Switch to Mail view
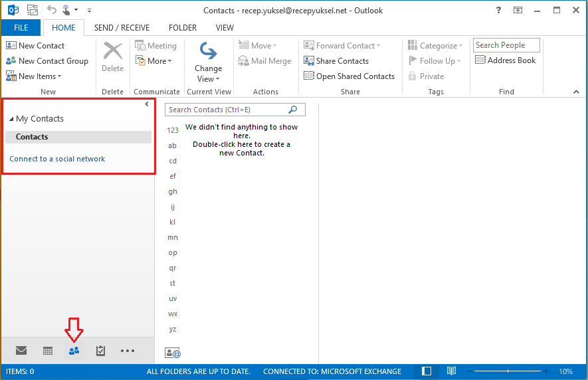 [x=21, y=351]
